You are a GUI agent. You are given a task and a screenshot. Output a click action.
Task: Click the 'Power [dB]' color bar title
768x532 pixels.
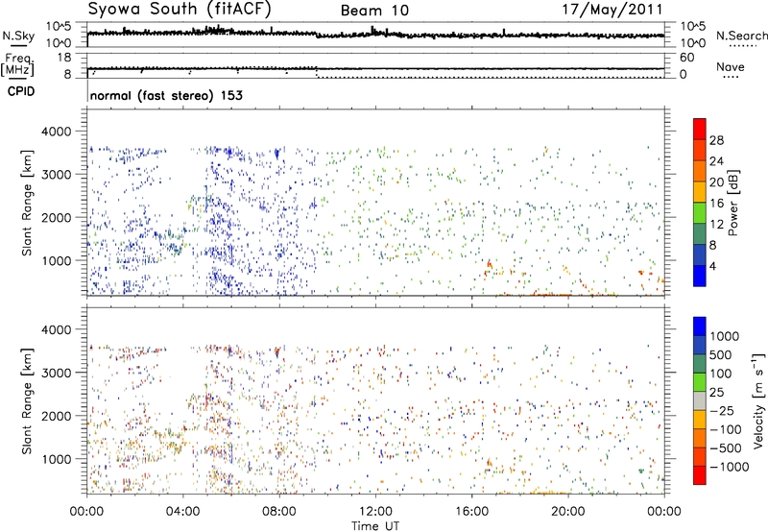pos(732,204)
